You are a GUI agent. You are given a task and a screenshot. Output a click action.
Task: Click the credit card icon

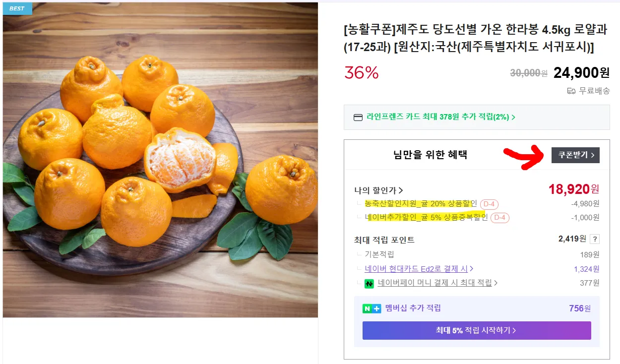tap(358, 118)
